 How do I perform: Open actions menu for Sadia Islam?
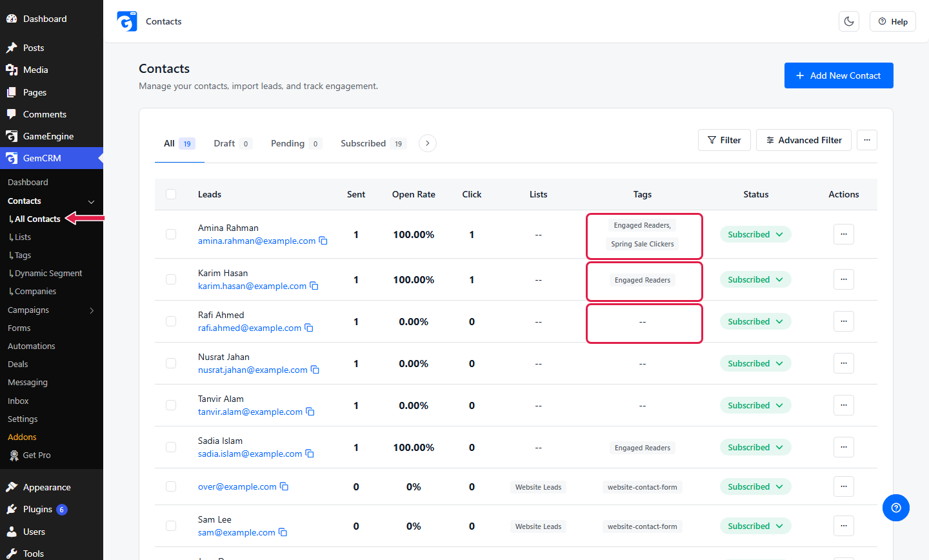844,447
